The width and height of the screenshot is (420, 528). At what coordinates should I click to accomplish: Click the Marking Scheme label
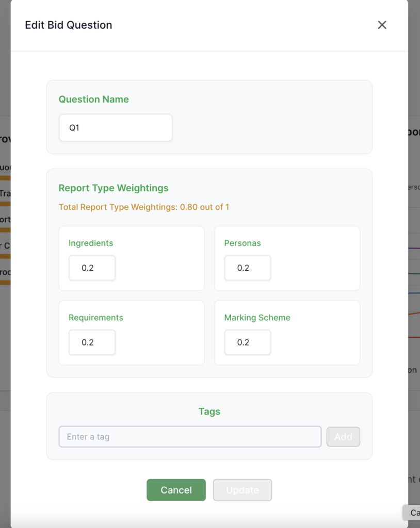tap(257, 318)
